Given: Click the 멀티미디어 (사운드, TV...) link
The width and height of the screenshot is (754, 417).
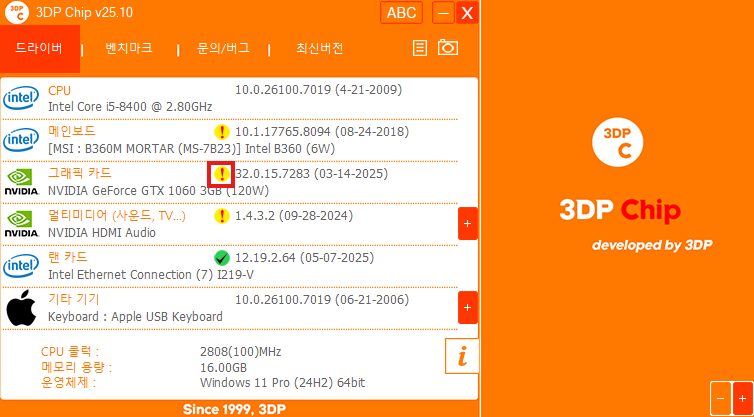Looking at the screenshot, I should click(x=117, y=216).
